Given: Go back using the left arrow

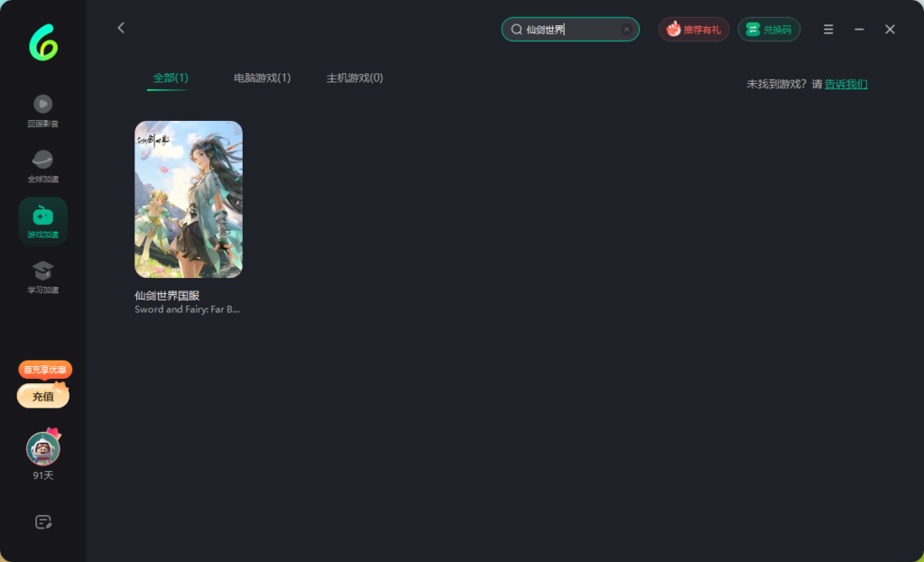Looking at the screenshot, I should [121, 29].
